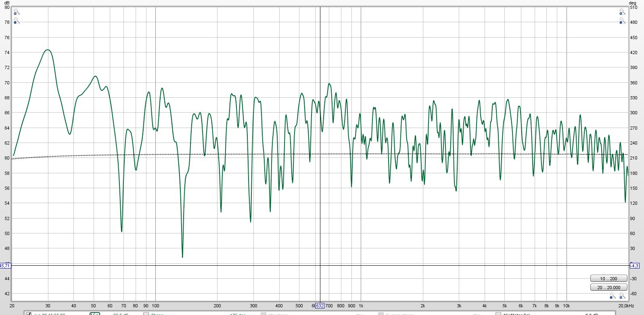Viewport: 644px width, 315px height.
Task: Enable the Min phase trace checkbox
Action: pyautogui.click(x=263, y=314)
